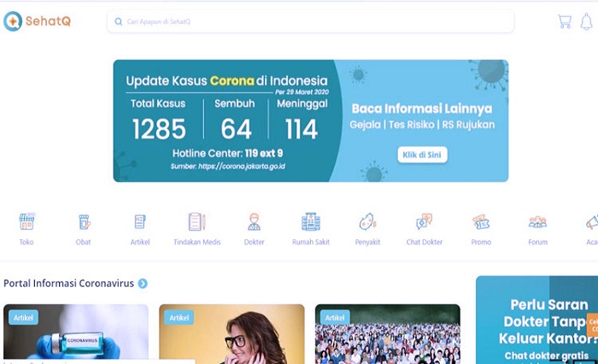Click the Tindakan Medis icon

(196, 223)
